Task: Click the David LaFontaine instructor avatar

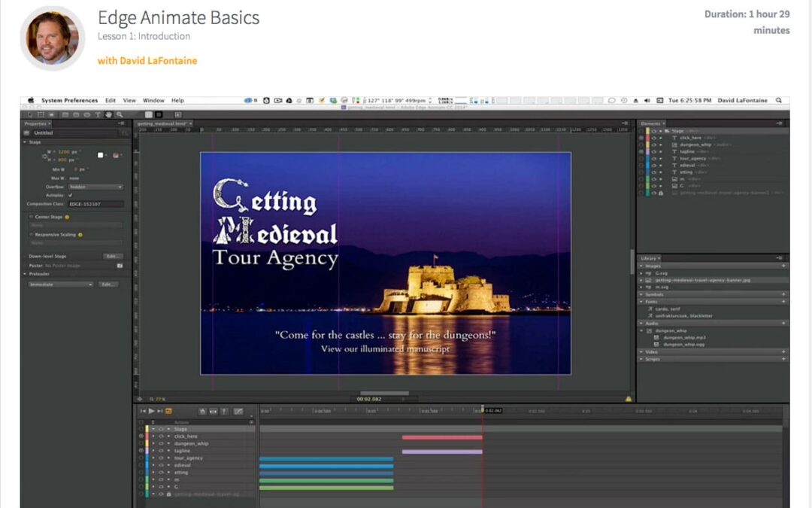Action: pyautogui.click(x=52, y=38)
